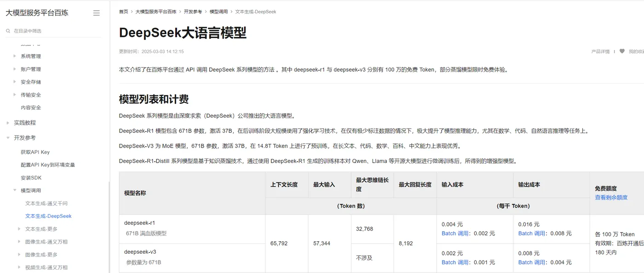
Task: Collapse the 开发参考 section arrow
Action: point(8,137)
